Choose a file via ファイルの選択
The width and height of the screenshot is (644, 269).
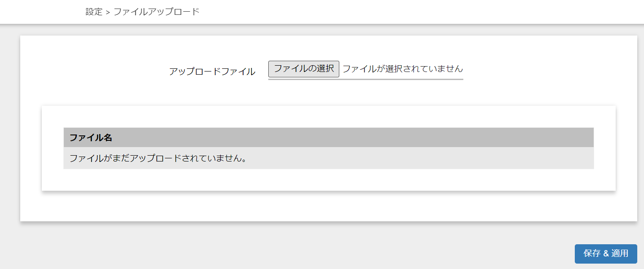(304, 69)
